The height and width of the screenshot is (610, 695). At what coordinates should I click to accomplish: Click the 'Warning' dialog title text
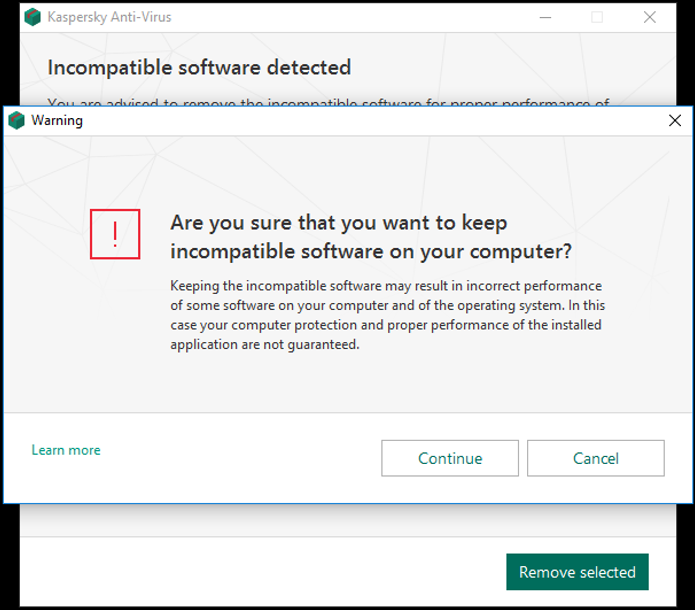(x=57, y=121)
